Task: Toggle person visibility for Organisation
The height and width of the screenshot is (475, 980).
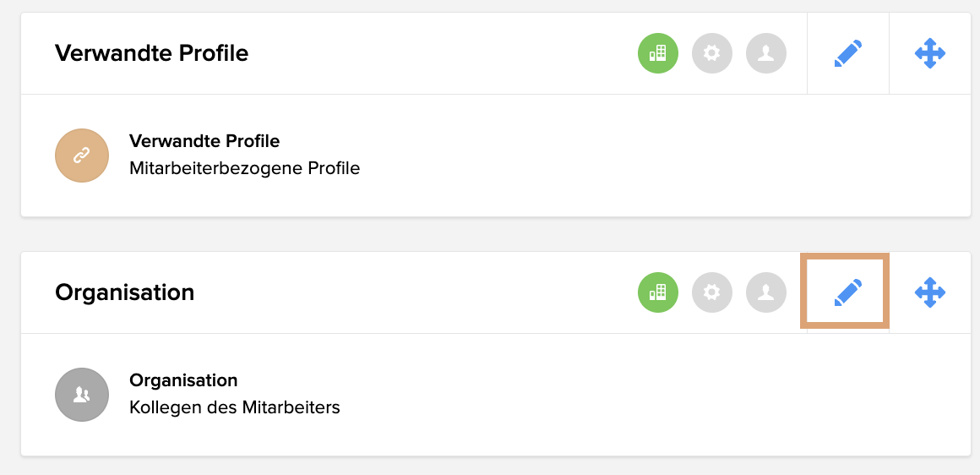Action: pos(766,292)
